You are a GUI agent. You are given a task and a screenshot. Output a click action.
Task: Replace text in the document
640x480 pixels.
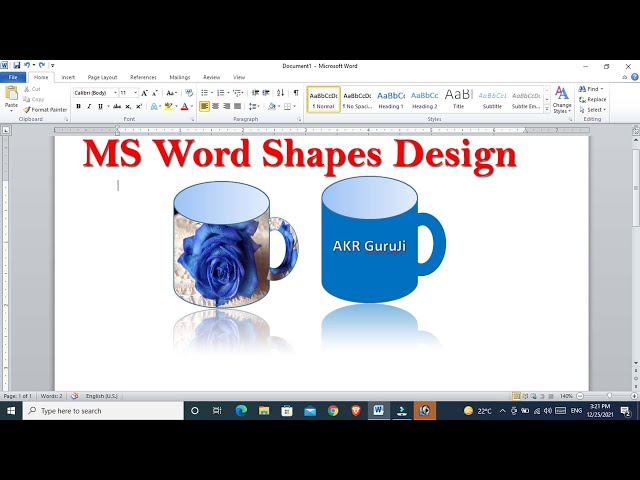point(592,100)
